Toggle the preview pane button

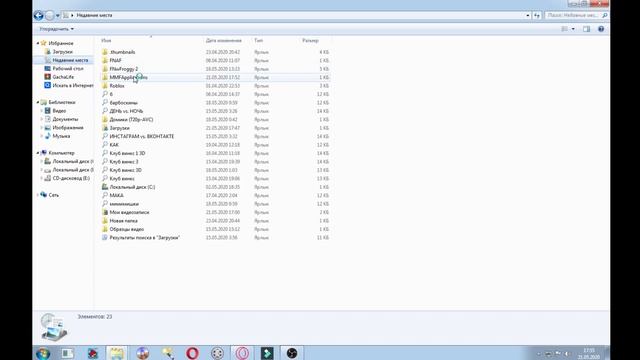(x=587, y=29)
